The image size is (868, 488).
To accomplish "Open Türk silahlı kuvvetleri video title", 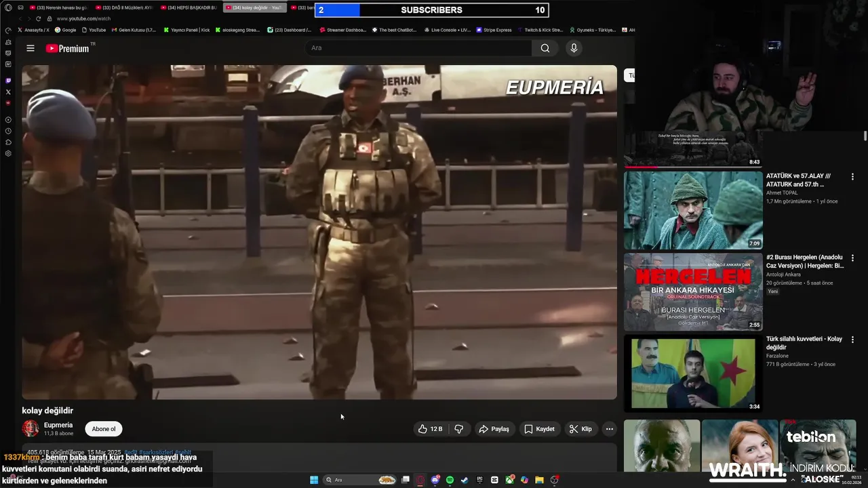I will 804,343.
